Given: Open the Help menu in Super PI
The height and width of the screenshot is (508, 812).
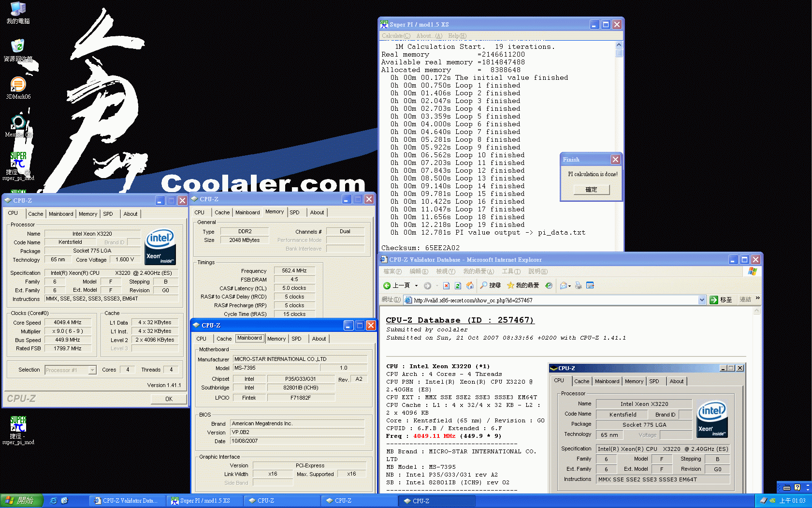Looking at the screenshot, I should (x=457, y=36).
